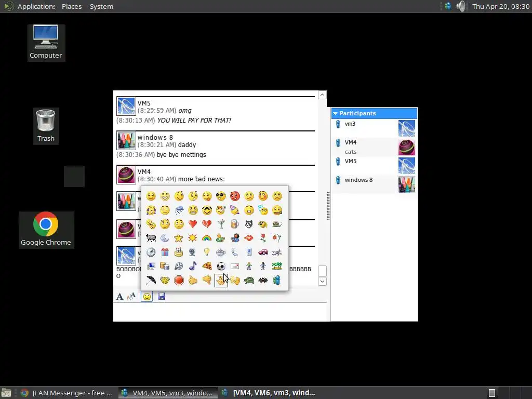Image resolution: width=532 pixels, height=399 pixels.
Task: Open the volume speaker tray icon
Action: [x=461, y=6]
